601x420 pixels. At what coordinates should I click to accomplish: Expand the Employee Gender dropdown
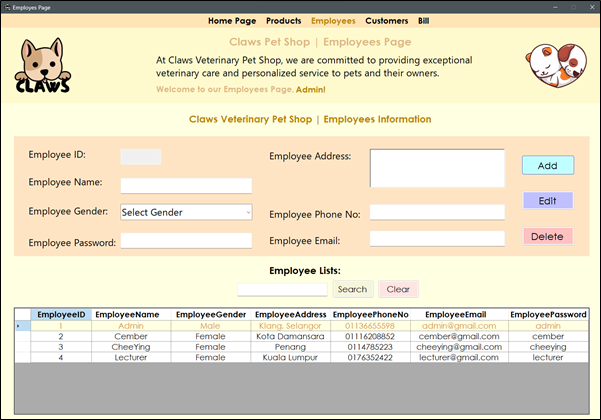186,212
